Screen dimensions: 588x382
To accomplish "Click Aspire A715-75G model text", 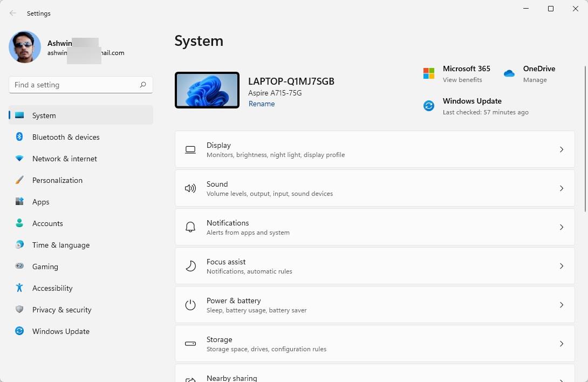I will point(275,93).
